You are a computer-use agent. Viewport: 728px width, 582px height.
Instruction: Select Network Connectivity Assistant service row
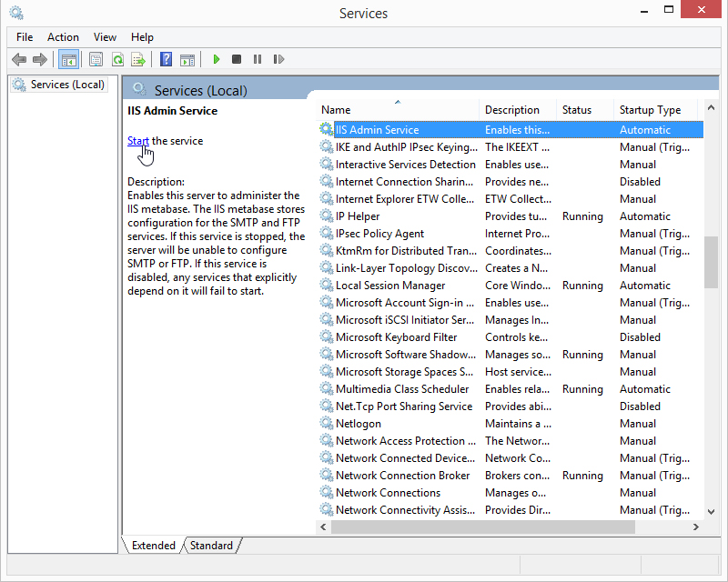pyautogui.click(x=511, y=509)
